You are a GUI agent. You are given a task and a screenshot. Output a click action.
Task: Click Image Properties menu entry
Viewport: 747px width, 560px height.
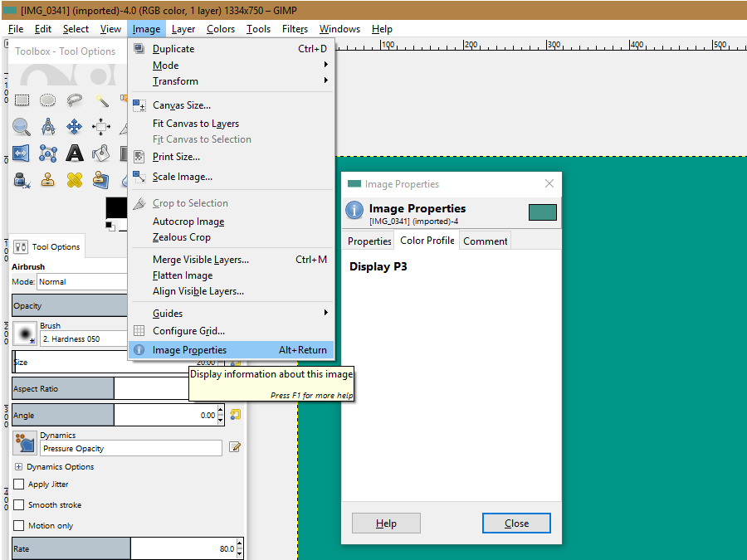(x=231, y=350)
